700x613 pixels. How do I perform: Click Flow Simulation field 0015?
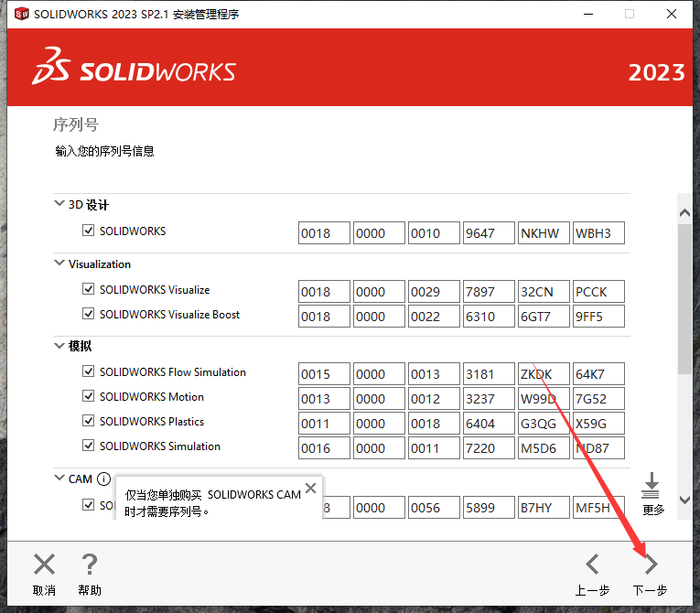[x=324, y=373]
